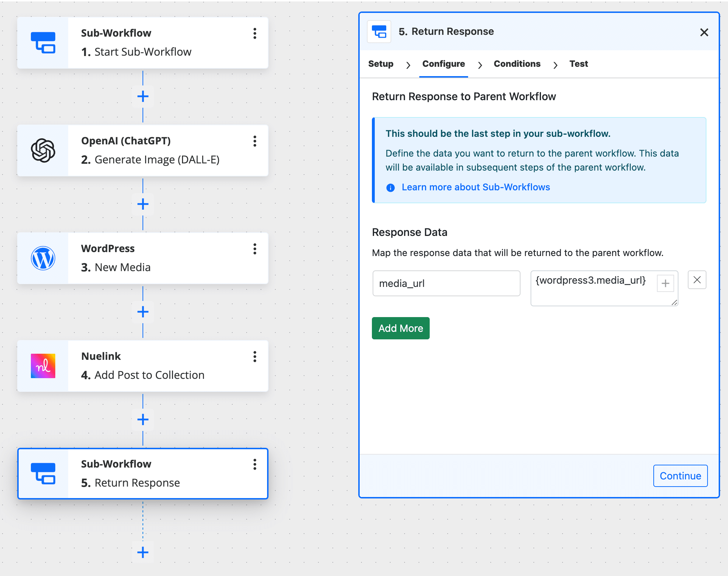Switch to the Setup tab

(x=381, y=64)
